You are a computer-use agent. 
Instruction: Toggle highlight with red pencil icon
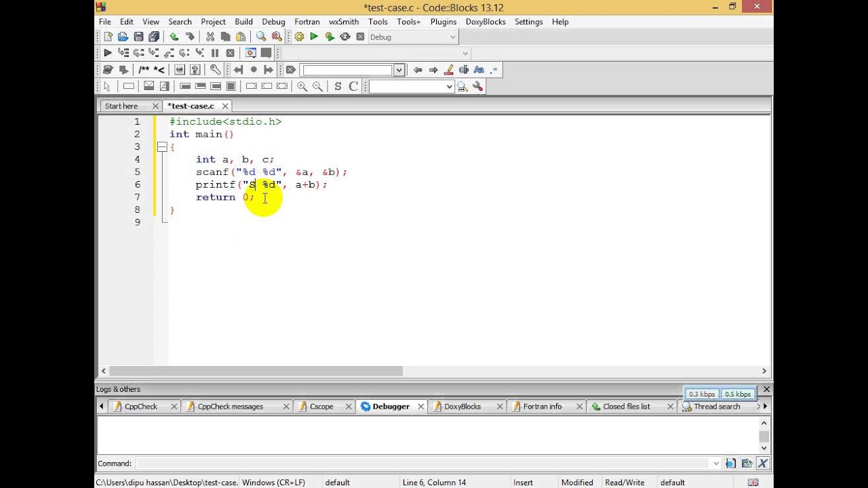pyautogui.click(x=449, y=69)
